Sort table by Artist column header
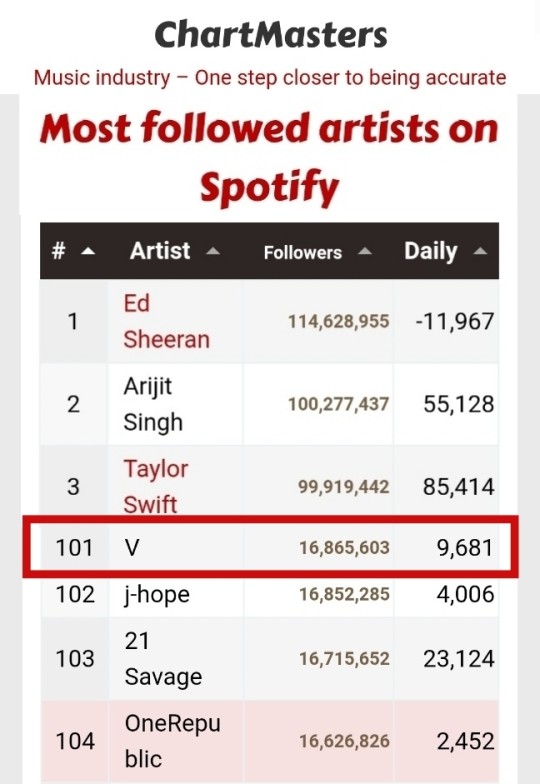 click(x=160, y=250)
